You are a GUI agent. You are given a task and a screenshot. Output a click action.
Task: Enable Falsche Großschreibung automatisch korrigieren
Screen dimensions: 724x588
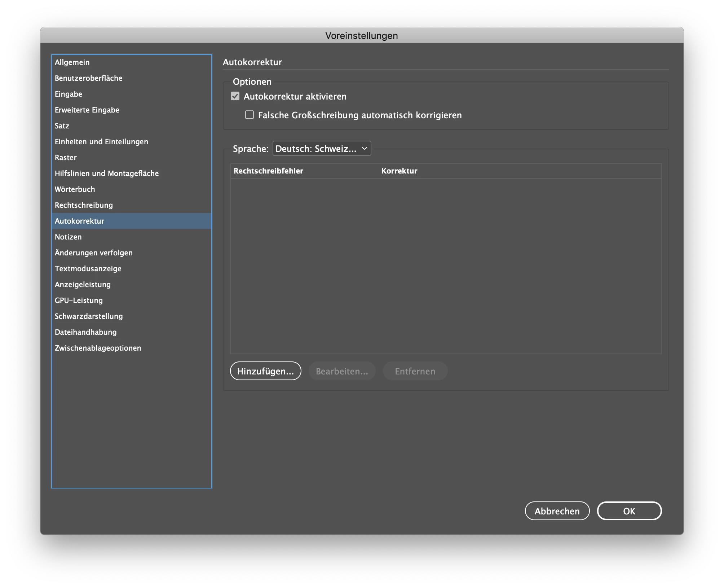coord(250,115)
